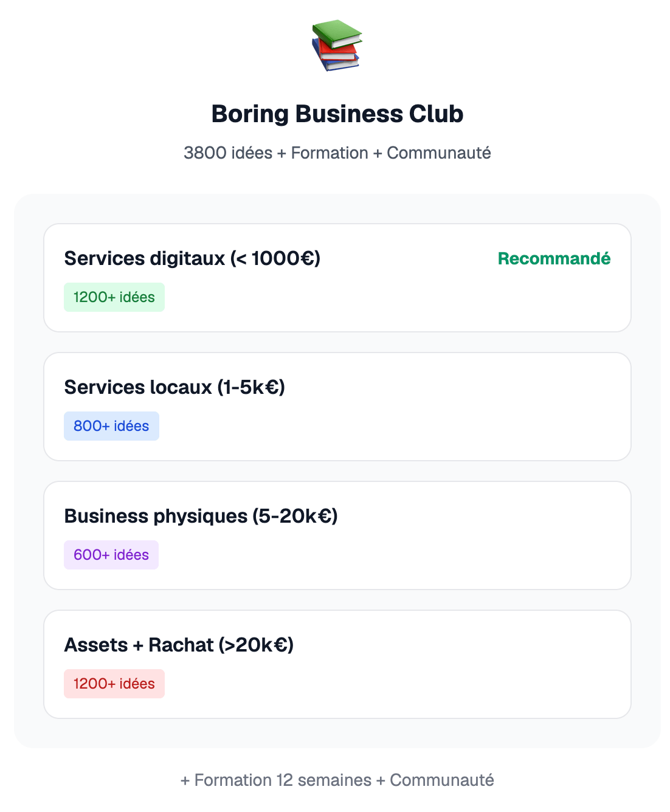Click the purple 600+ idées badge
The width and height of the screenshot is (670, 812).
(111, 555)
